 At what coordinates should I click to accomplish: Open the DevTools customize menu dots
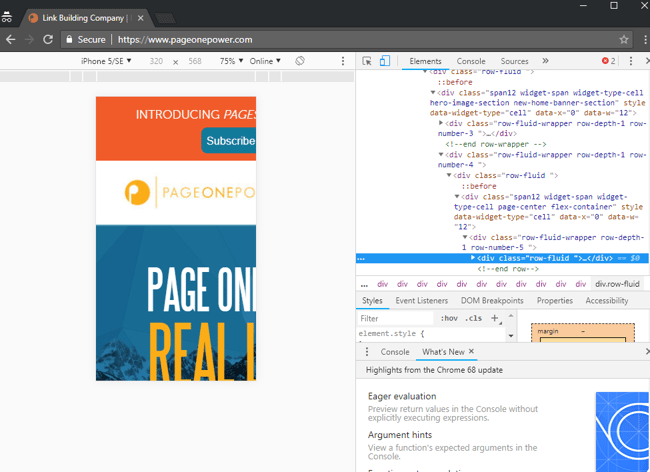pyautogui.click(x=631, y=61)
